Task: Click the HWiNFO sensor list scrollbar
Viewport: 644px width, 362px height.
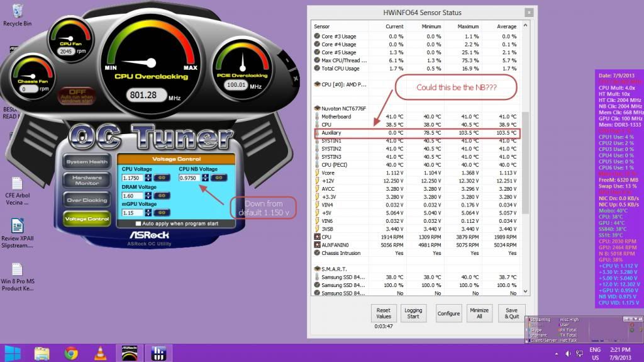Action: coord(525,157)
